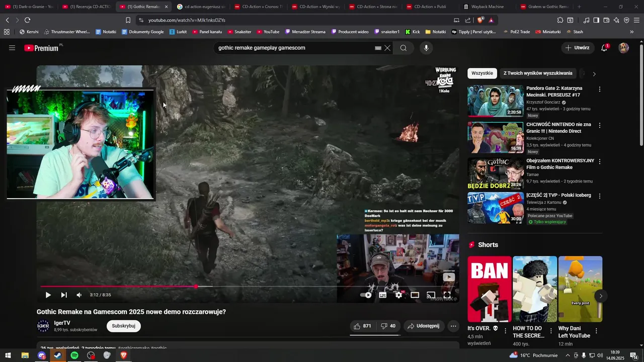
Task: Start voice search with the microphone
Action: tap(426, 48)
